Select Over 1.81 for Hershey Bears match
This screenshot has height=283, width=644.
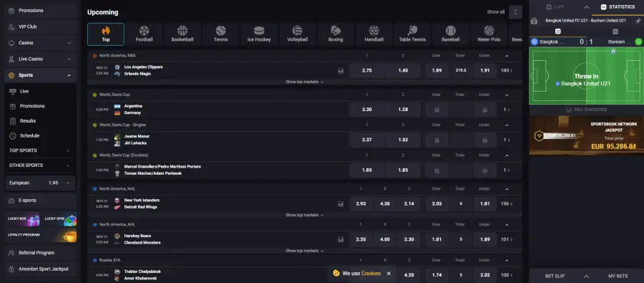click(436, 239)
